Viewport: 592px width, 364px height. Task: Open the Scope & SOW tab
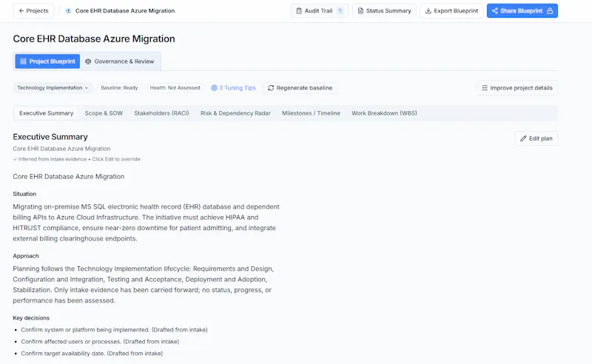click(104, 113)
